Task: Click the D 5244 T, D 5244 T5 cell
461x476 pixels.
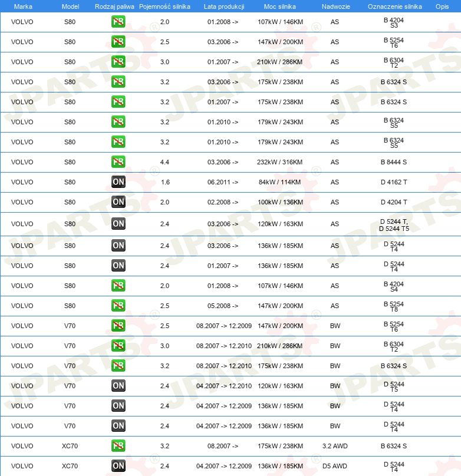Action: 394,225
